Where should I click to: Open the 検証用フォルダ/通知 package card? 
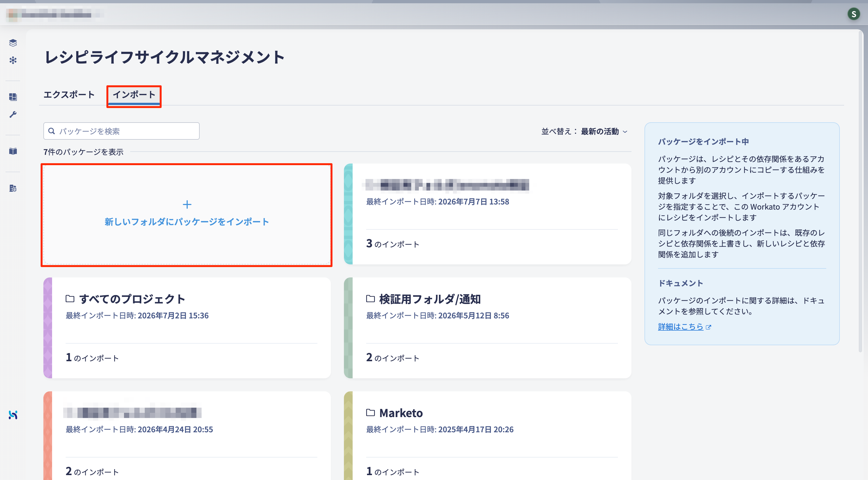click(x=488, y=328)
